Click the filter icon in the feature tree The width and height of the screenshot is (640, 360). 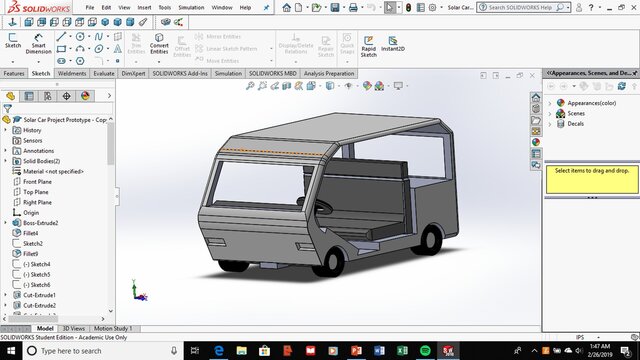7,108
